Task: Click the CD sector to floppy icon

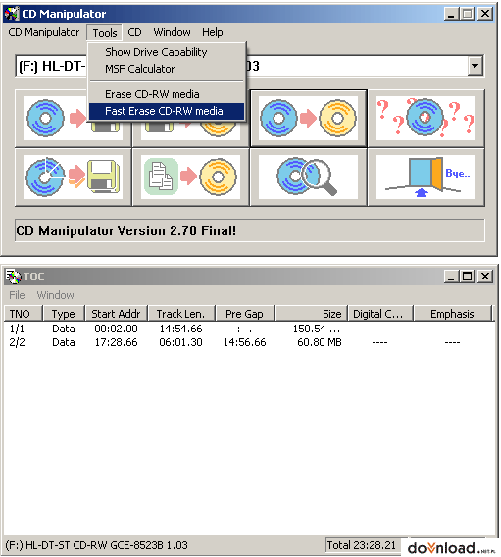Action: tap(73, 177)
